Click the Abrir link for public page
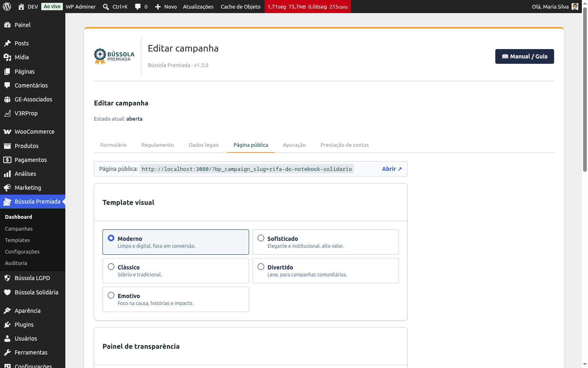 click(x=392, y=169)
